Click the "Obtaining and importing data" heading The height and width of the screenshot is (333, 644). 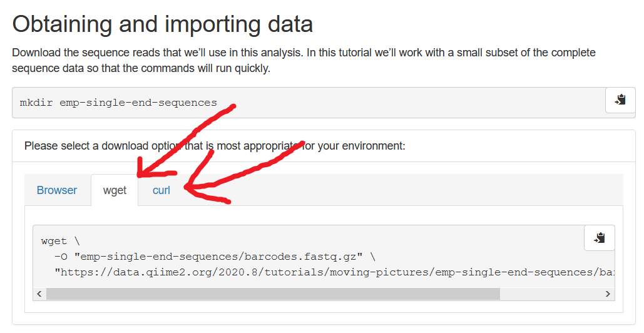pos(163,24)
